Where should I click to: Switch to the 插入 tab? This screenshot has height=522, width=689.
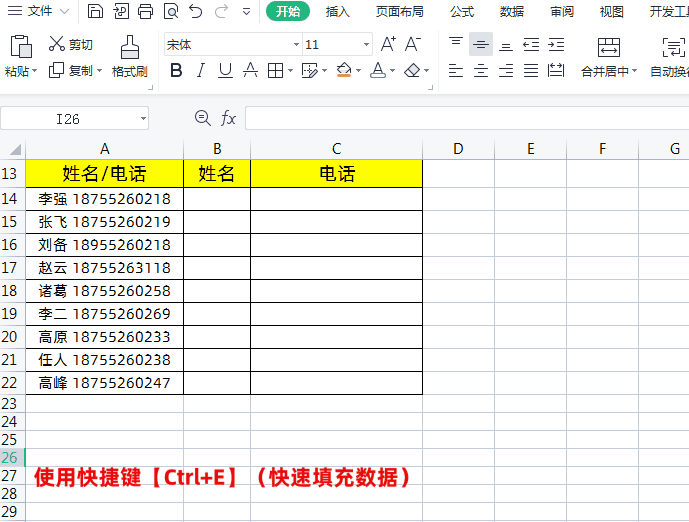click(x=337, y=11)
